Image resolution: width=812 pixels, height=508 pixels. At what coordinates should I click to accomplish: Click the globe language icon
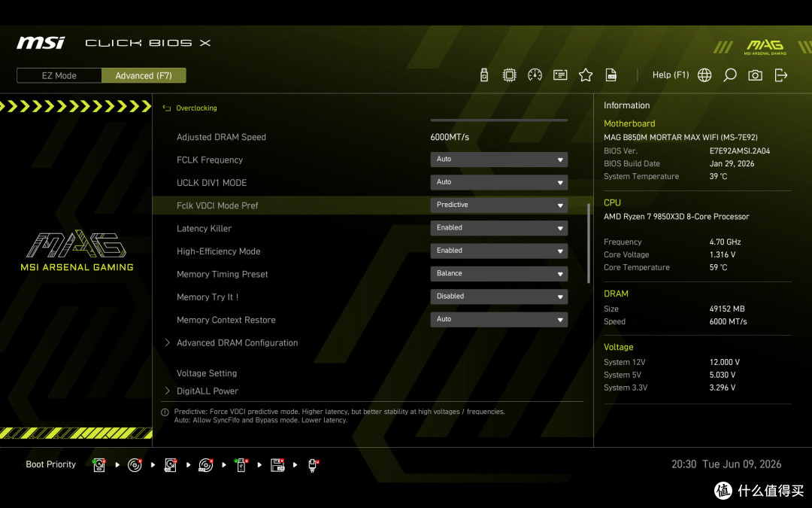[704, 75]
